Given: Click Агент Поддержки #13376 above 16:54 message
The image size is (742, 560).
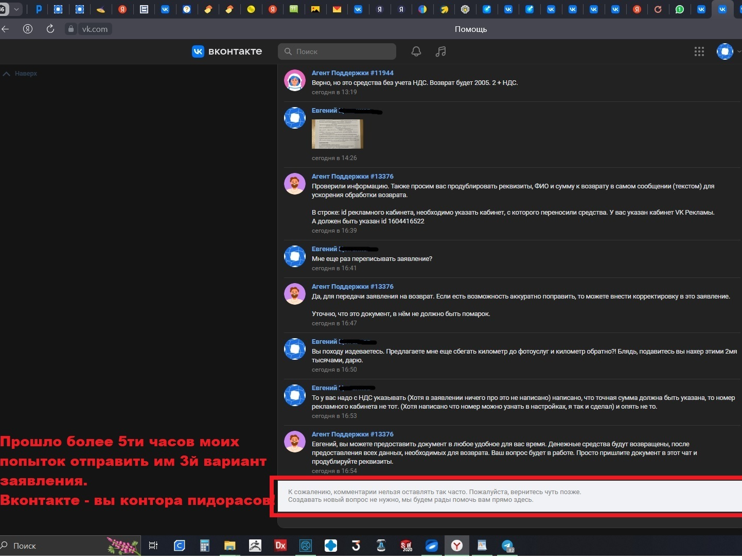Looking at the screenshot, I should click(x=352, y=434).
